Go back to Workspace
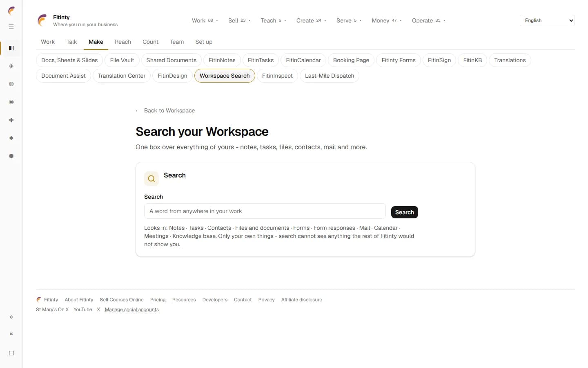Image resolution: width=588 pixels, height=368 pixels. 165,110
